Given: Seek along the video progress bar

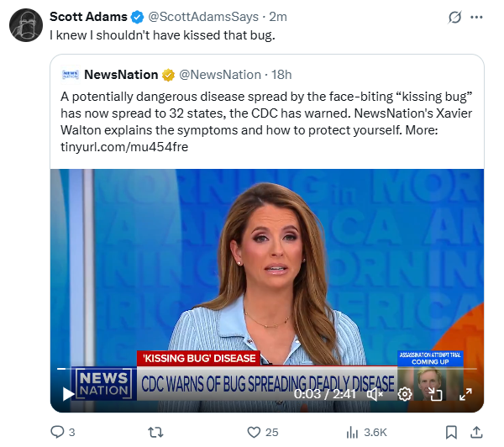Looking at the screenshot, I should tap(267, 369).
